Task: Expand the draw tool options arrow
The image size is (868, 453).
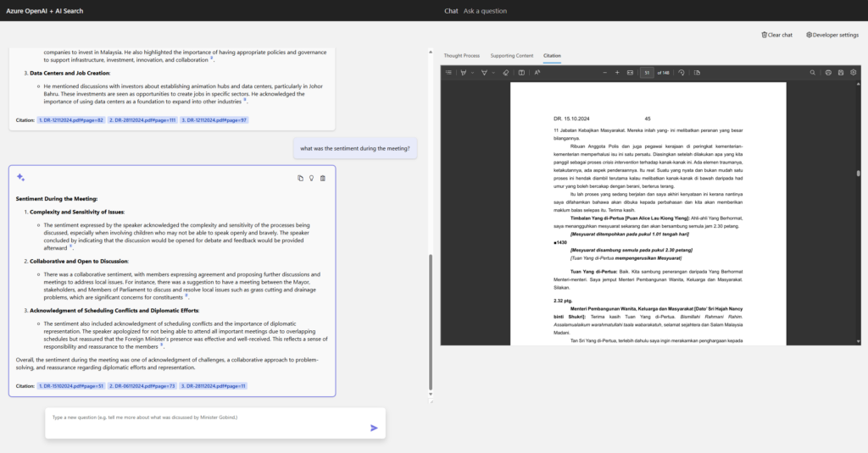Action: point(493,73)
